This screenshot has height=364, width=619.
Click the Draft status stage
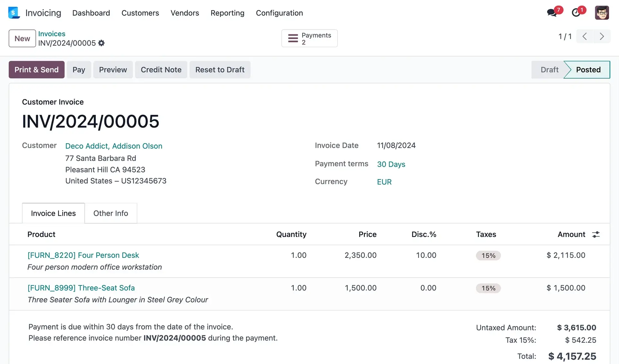pyautogui.click(x=549, y=70)
